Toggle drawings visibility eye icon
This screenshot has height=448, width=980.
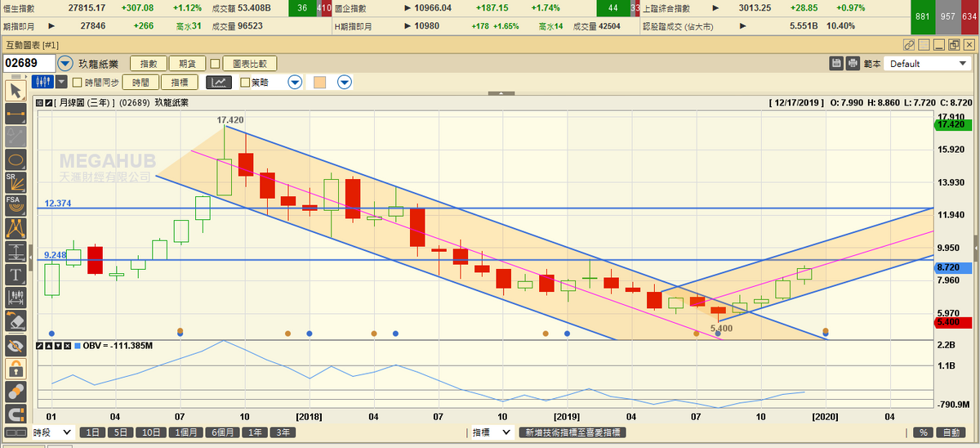pos(14,346)
